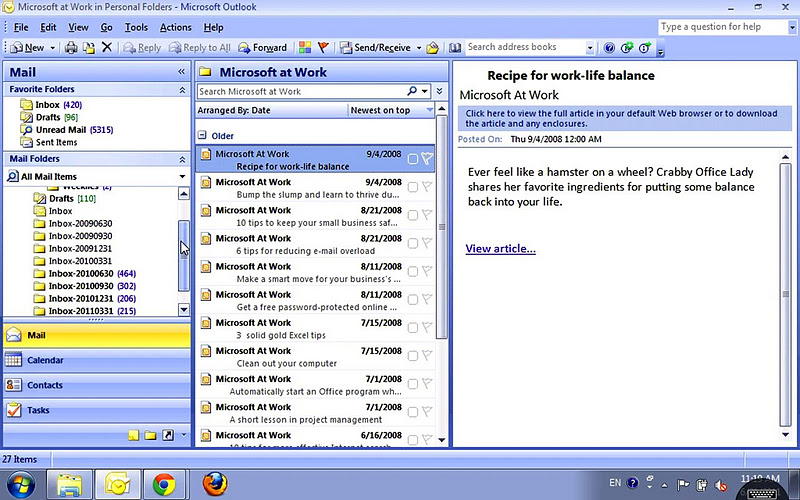Screen dimensions: 800x500
Task: Click the search magnifier in Microsoft at Work
Action: tap(412, 91)
